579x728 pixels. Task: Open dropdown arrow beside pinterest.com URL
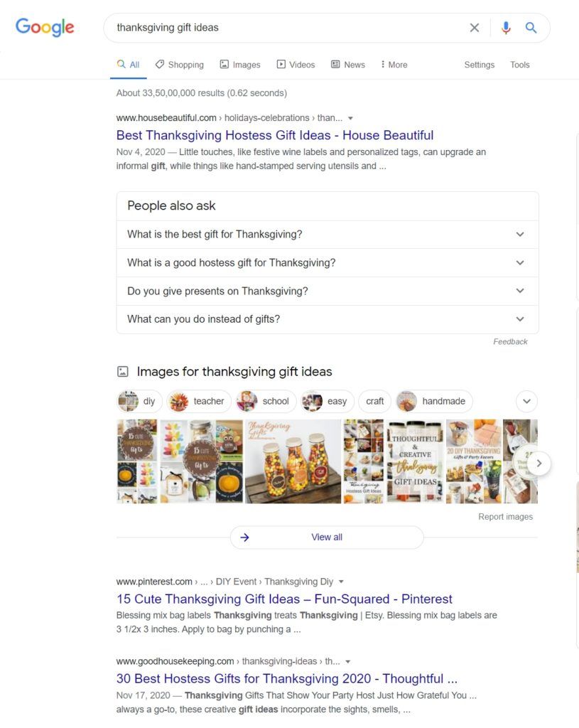coord(342,582)
